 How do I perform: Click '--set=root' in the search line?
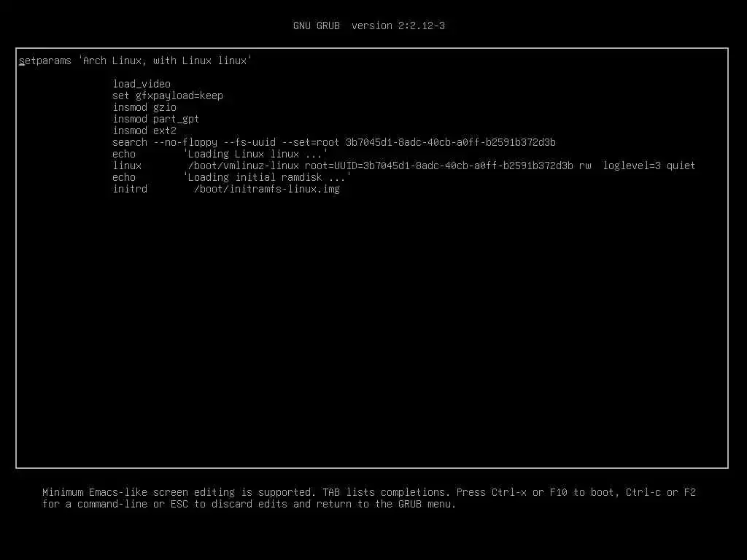(310, 142)
